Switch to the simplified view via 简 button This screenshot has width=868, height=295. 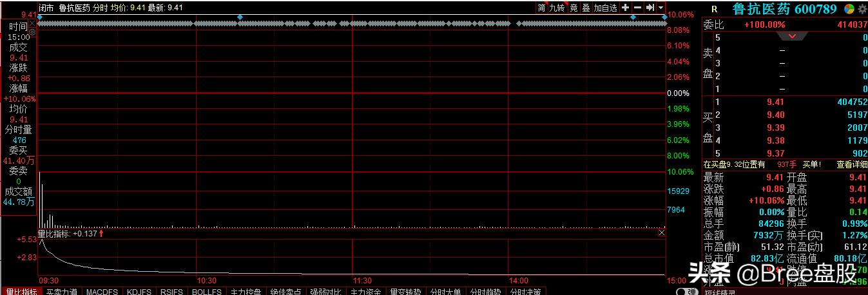click(541, 8)
